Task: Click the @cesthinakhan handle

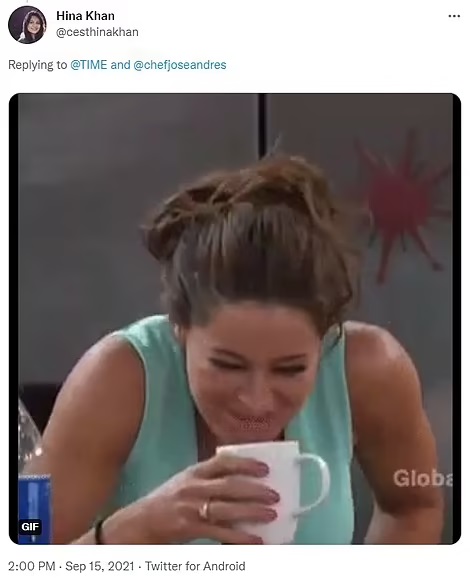Action: [x=97, y=32]
